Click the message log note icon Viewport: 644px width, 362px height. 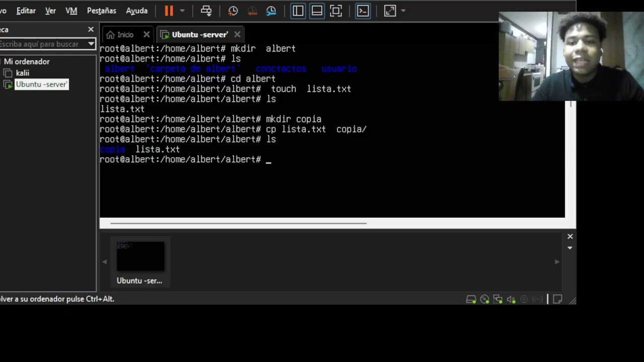click(557, 299)
